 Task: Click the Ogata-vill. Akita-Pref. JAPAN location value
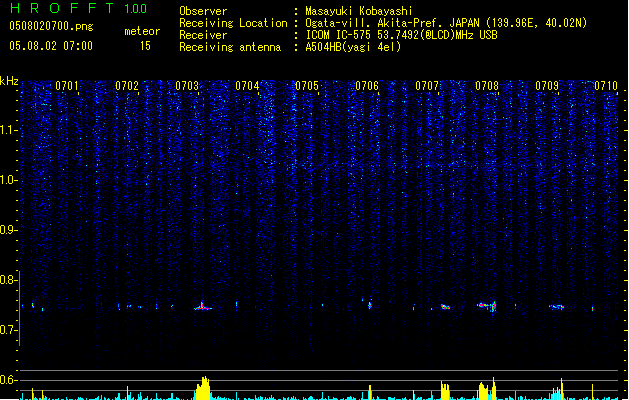pyautogui.click(x=446, y=23)
